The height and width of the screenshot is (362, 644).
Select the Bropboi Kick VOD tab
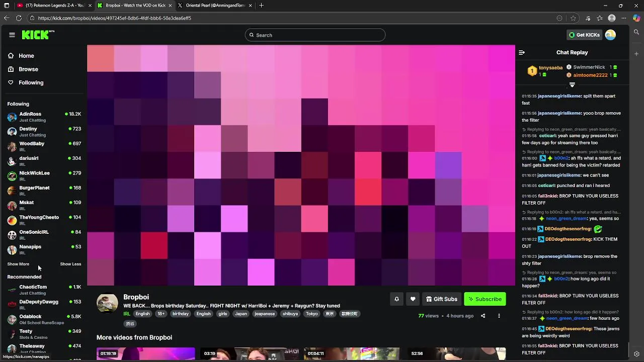click(134, 6)
